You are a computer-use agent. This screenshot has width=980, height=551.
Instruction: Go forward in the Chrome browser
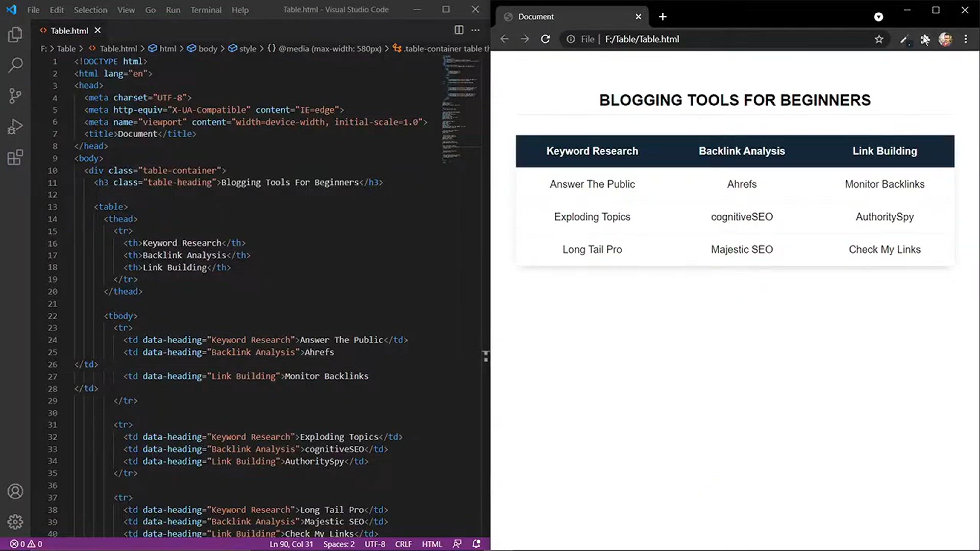click(525, 39)
